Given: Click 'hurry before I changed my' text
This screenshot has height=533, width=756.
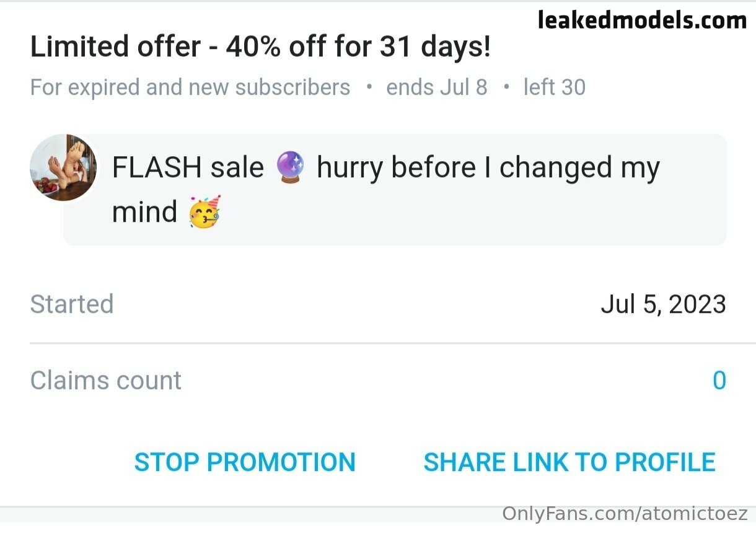Looking at the screenshot, I should coord(488,168).
